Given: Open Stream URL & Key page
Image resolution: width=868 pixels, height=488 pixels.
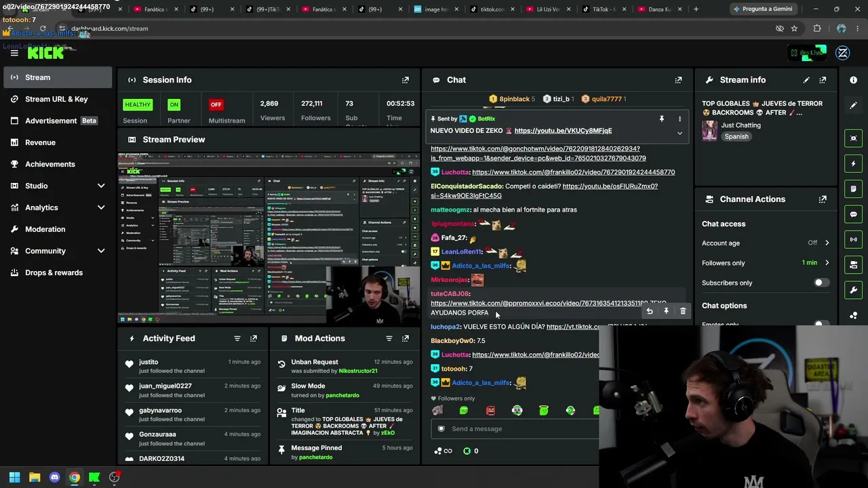Looking at the screenshot, I should pyautogui.click(x=57, y=99).
